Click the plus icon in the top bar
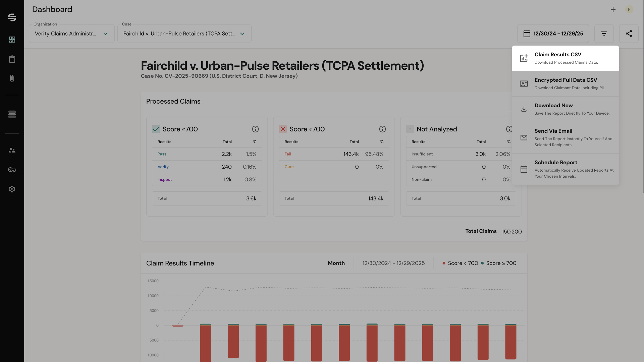The height and width of the screenshot is (362, 644). (613, 9)
